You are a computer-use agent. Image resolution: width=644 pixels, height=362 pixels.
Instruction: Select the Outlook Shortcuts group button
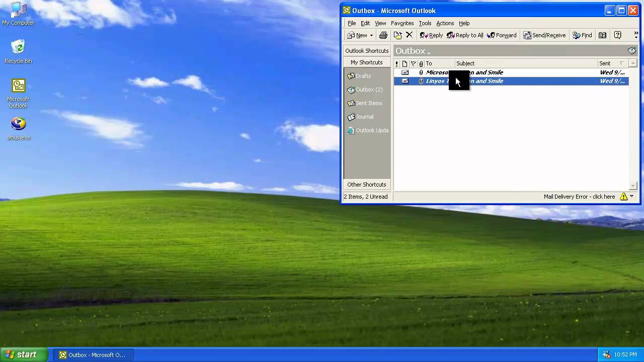pyautogui.click(x=367, y=51)
